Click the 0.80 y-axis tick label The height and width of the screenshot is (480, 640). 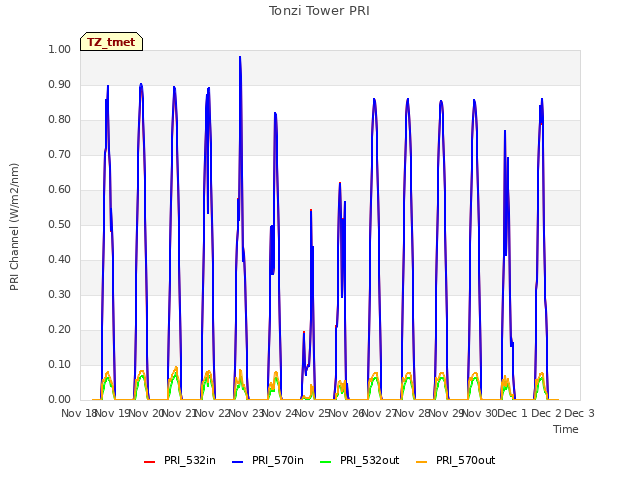pyautogui.click(x=60, y=120)
